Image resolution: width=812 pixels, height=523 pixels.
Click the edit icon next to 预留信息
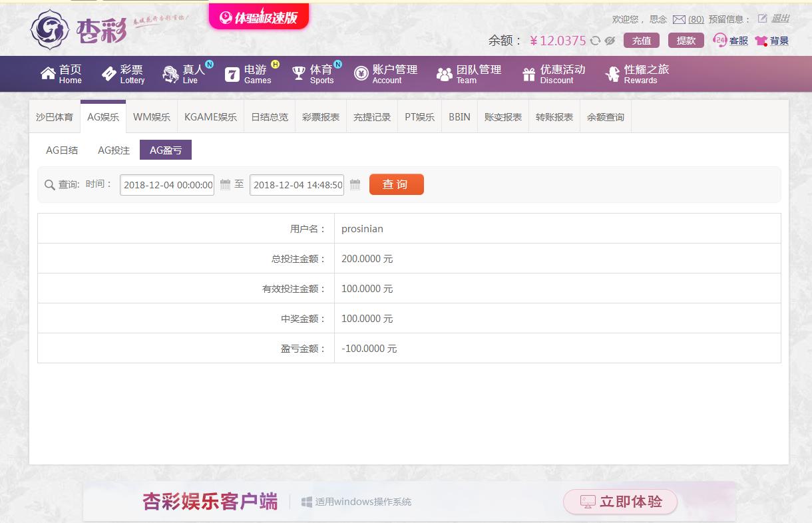[x=763, y=19]
